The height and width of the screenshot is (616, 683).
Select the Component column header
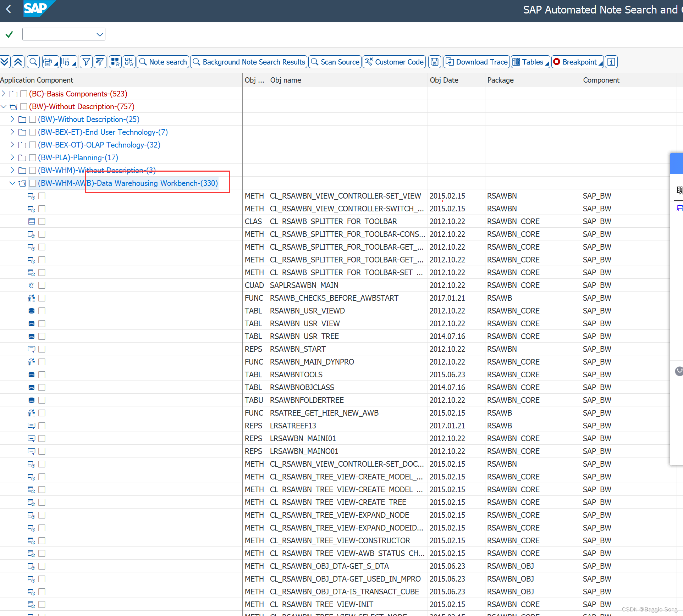pos(629,80)
